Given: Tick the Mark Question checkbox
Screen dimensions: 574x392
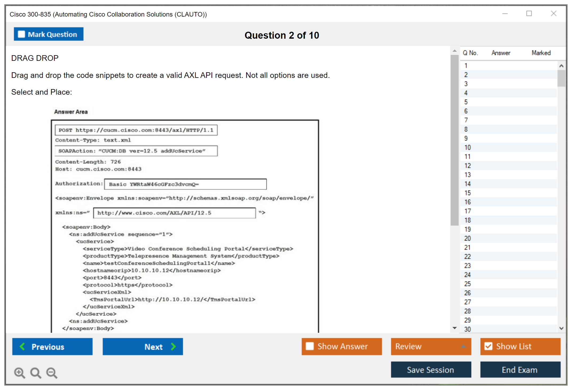Looking at the screenshot, I should 21,34.
